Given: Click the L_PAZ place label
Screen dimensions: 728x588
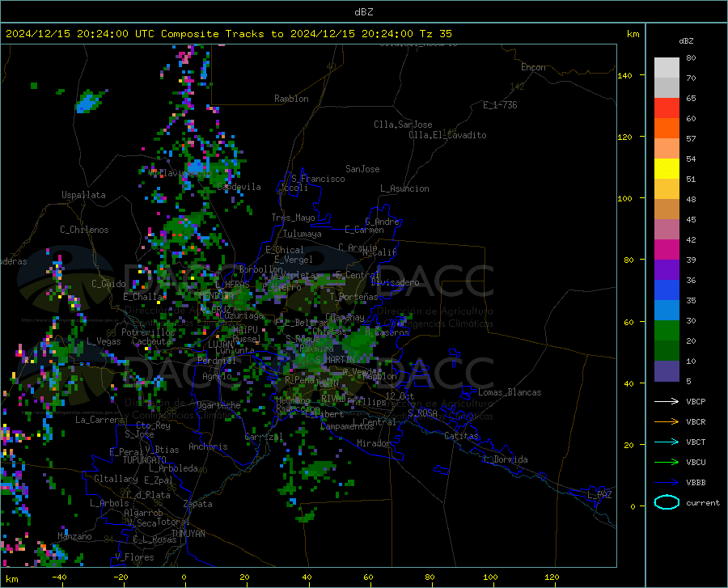Looking at the screenshot, I should point(599,495).
